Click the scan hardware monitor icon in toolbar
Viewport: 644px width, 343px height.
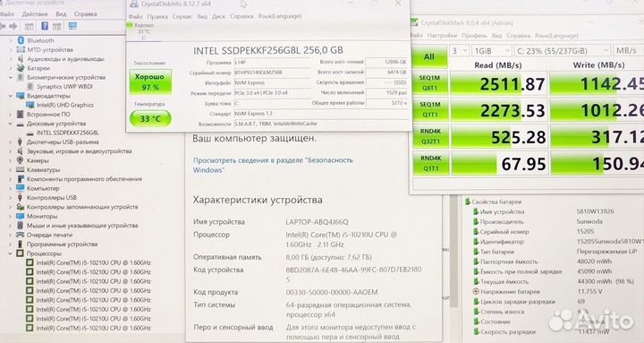click(x=72, y=26)
